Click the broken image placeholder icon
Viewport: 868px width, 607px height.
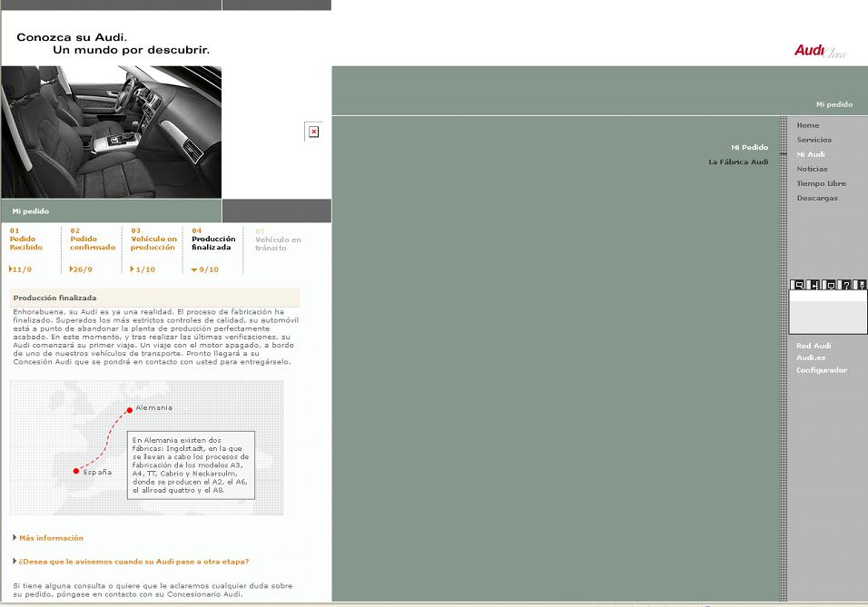[x=313, y=132]
